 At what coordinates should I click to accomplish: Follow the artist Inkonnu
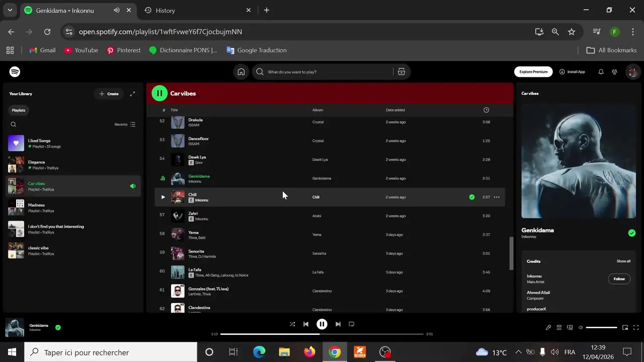coord(619,279)
